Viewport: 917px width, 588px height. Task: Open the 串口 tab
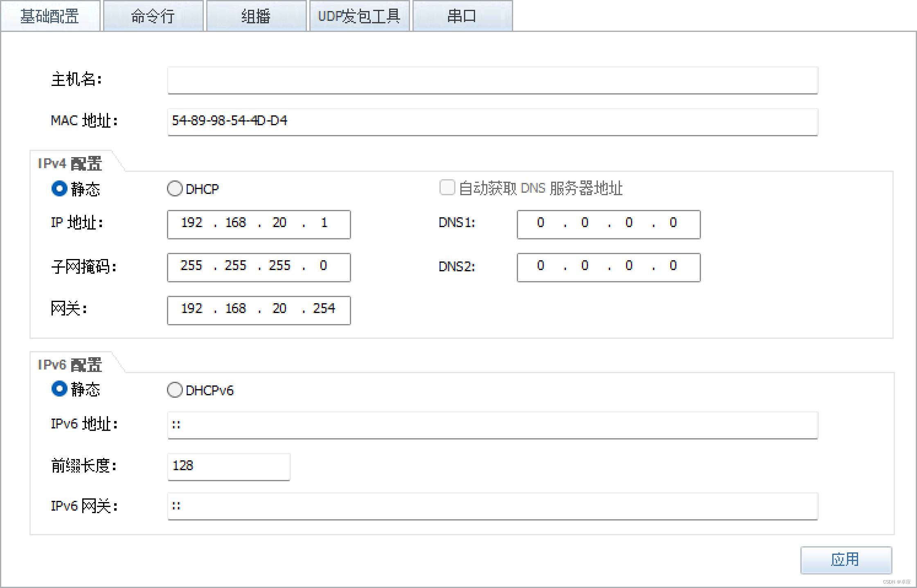click(x=462, y=16)
